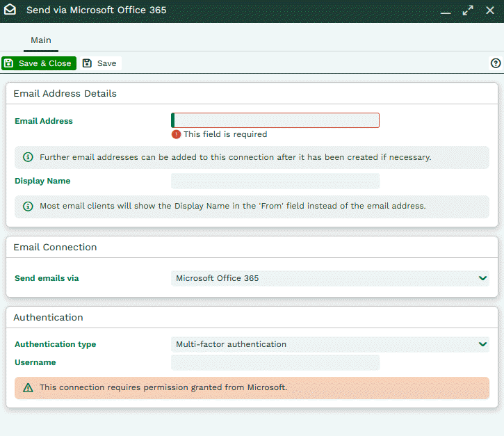Click the Email Address Details section header

65,94
